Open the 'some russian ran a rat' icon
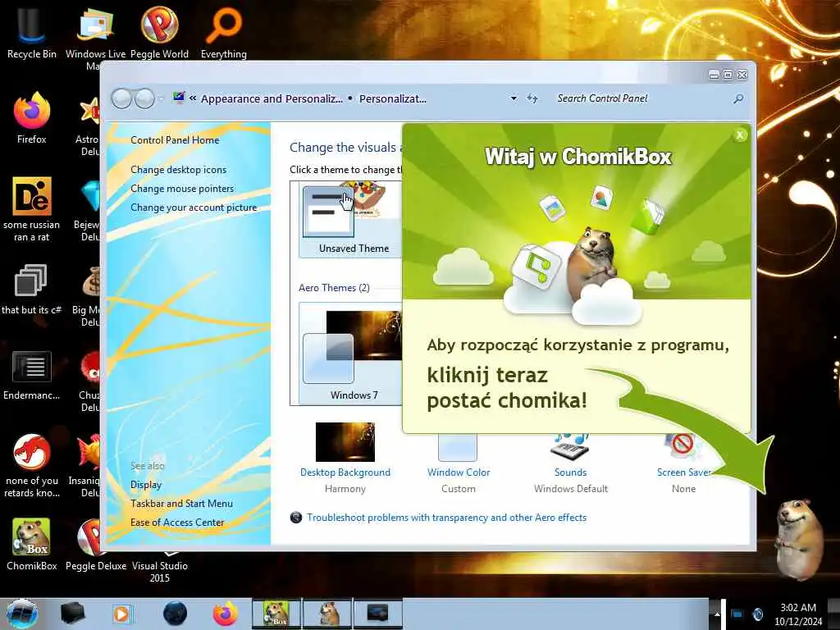The height and width of the screenshot is (630, 840). 32,209
